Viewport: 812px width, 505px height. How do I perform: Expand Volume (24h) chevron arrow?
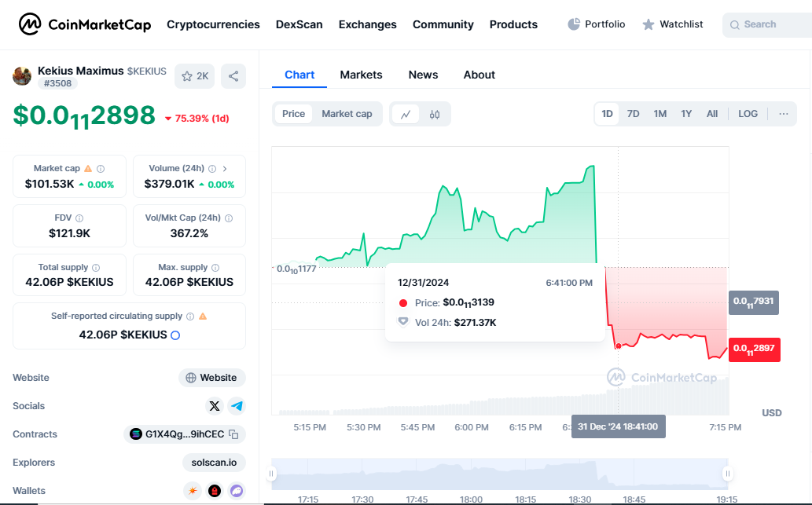click(x=225, y=169)
